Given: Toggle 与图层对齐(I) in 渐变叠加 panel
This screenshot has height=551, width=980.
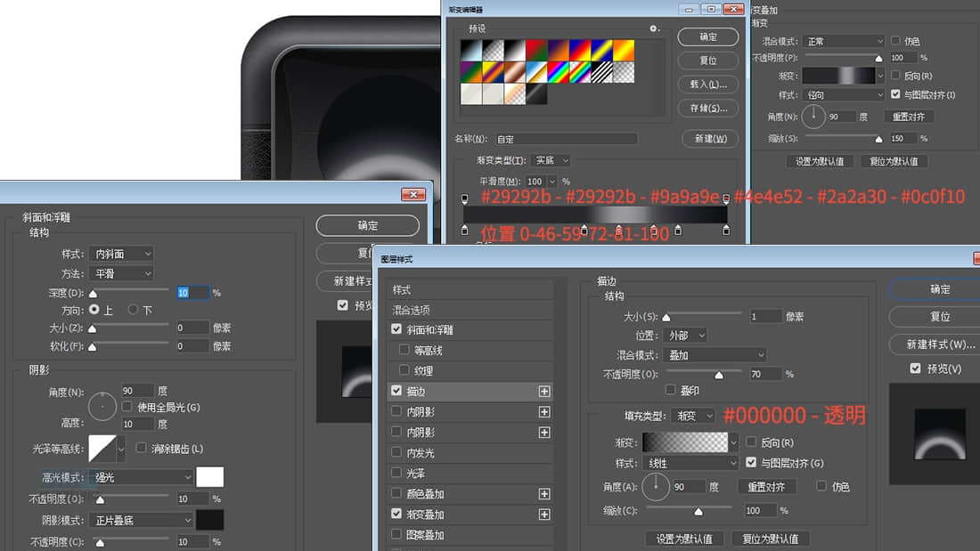Looking at the screenshot, I should 895,94.
